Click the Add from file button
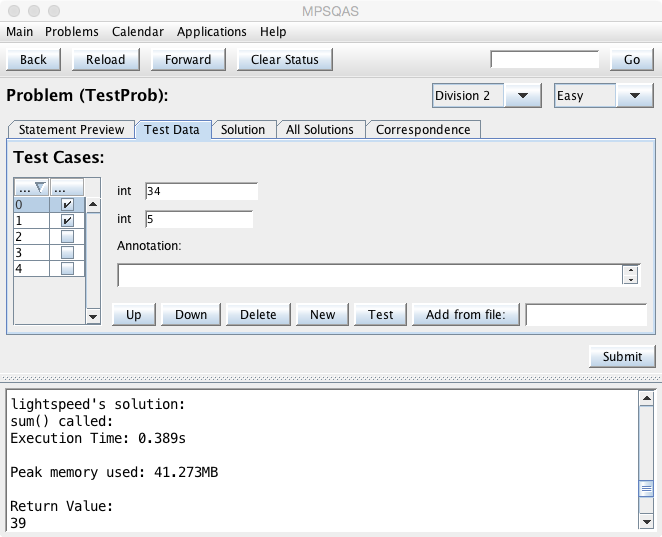This screenshot has height=537, width=662. point(465,314)
